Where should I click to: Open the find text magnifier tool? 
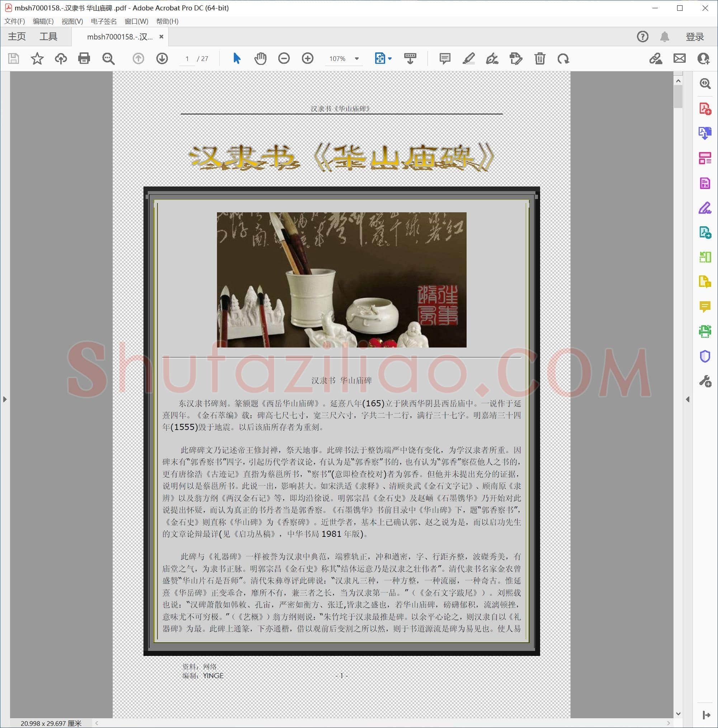pos(108,58)
